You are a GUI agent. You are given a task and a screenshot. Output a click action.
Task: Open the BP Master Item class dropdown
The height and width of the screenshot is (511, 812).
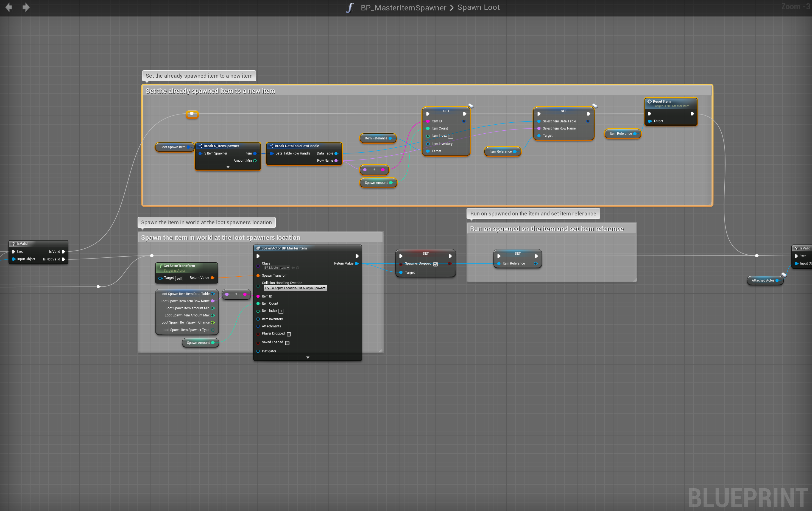(277, 268)
